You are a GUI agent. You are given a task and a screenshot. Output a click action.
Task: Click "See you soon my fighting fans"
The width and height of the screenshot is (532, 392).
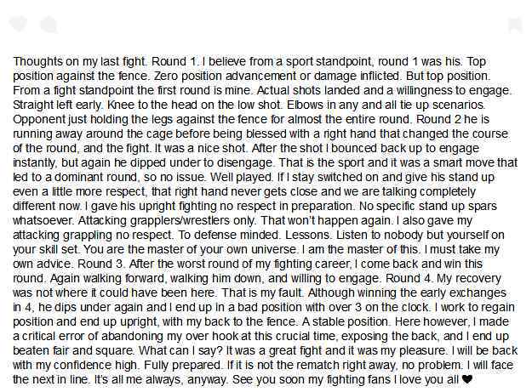[312, 379]
